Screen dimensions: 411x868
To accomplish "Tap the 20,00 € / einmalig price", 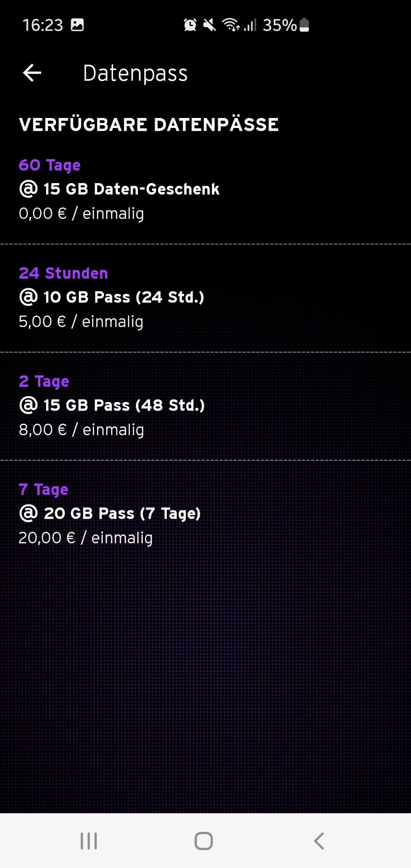I will (x=85, y=538).
